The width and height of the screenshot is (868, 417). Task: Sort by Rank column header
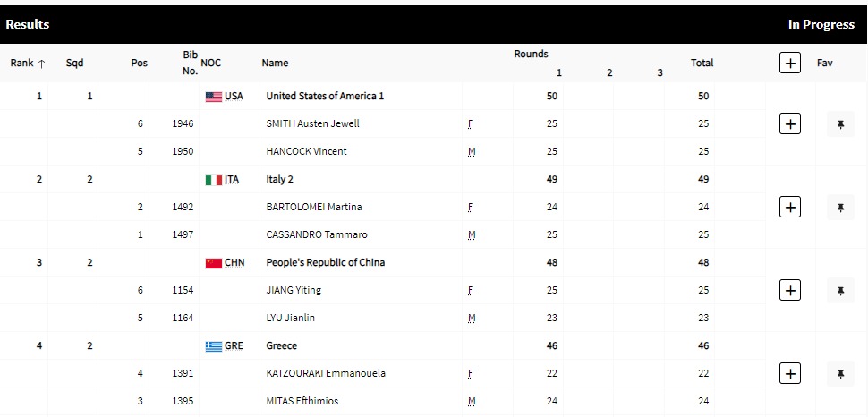click(27, 63)
